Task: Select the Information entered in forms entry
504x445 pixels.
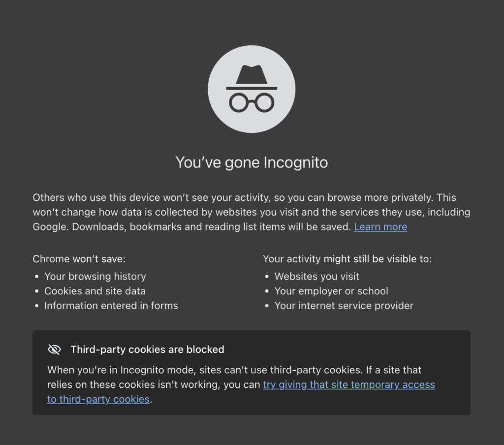Action: pyautogui.click(x=111, y=305)
